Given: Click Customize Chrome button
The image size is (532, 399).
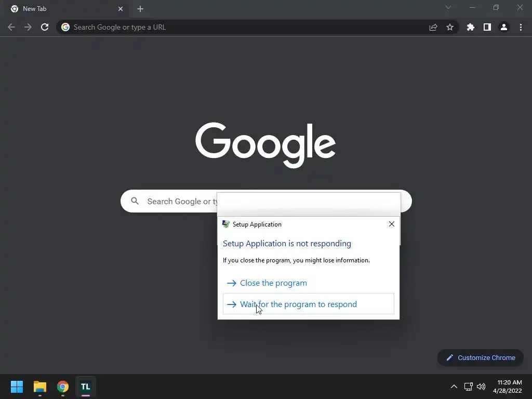Looking at the screenshot, I should [x=481, y=357].
